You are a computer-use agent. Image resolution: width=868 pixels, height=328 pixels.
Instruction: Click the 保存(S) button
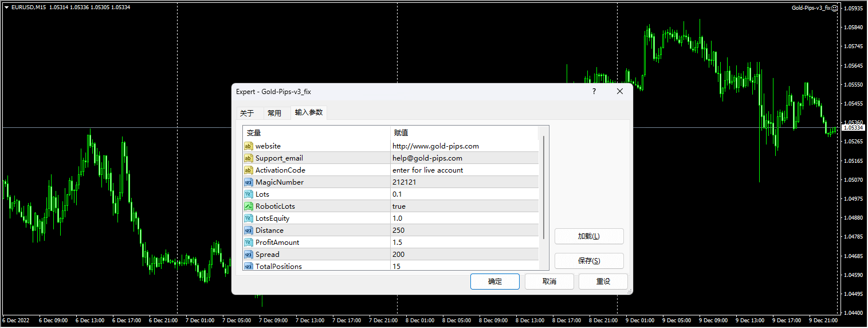coord(589,261)
